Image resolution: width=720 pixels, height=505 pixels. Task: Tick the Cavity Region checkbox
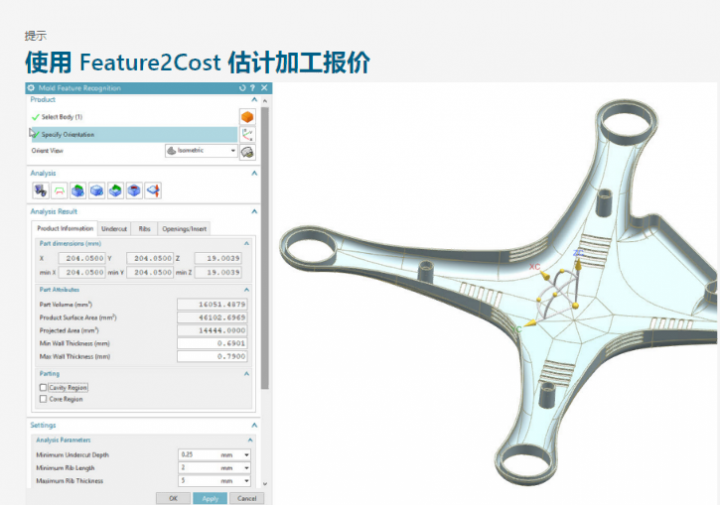pyautogui.click(x=43, y=387)
